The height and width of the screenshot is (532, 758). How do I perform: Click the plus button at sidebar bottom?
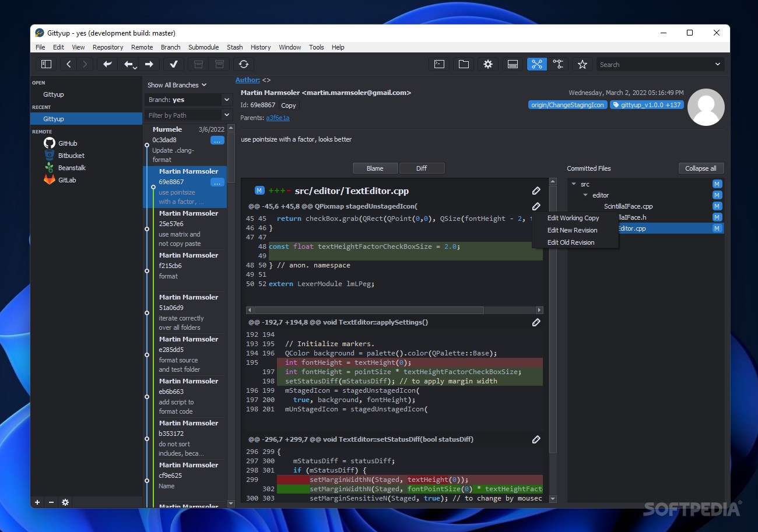pos(37,502)
